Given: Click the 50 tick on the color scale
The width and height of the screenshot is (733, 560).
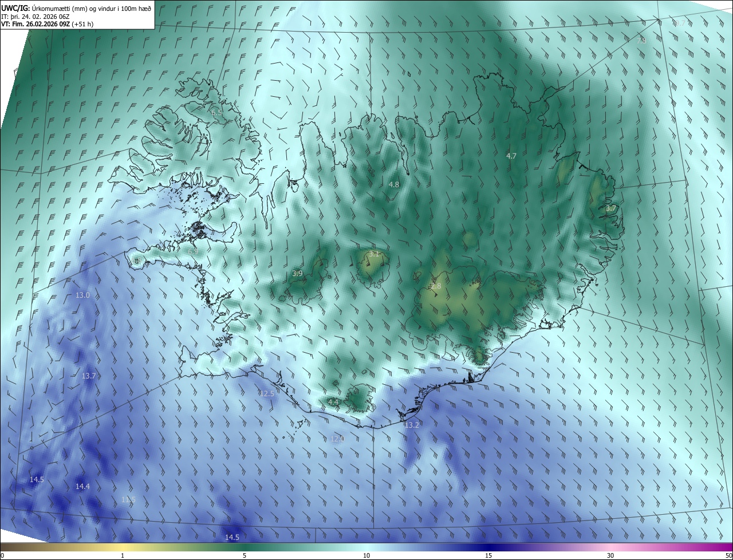Looking at the screenshot, I should point(728,555).
